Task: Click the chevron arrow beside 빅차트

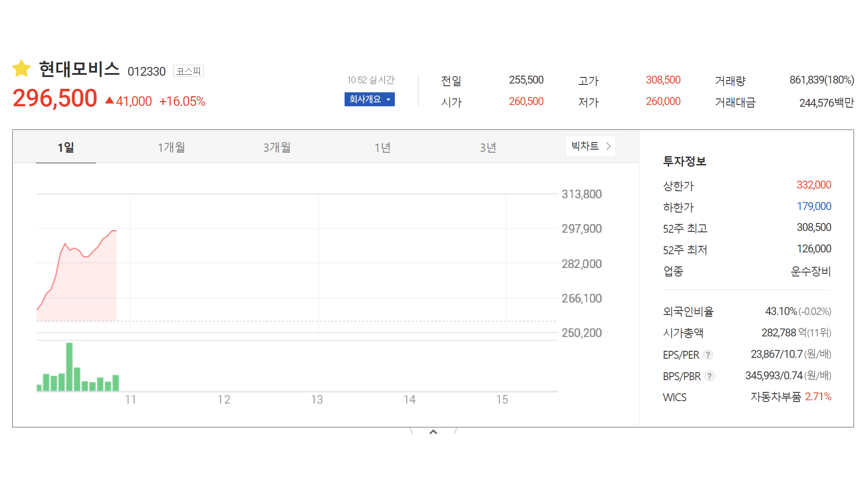Action: pyautogui.click(x=608, y=146)
